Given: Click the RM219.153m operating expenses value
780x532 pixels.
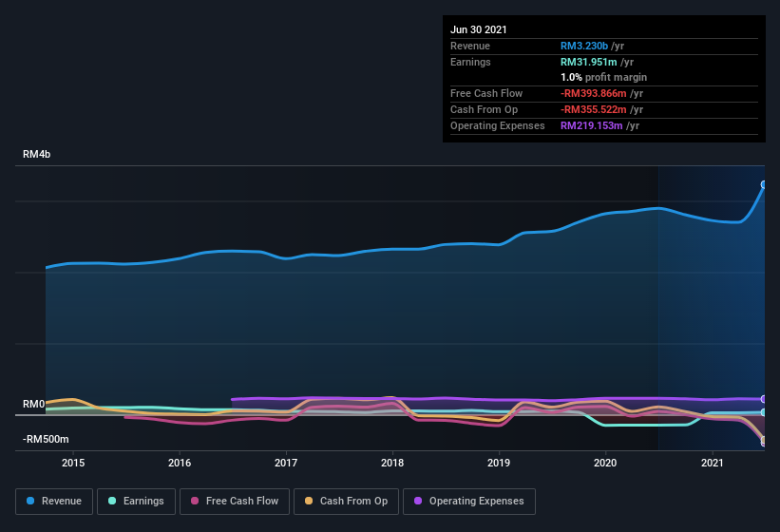Looking at the screenshot, I should [x=592, y=125].
